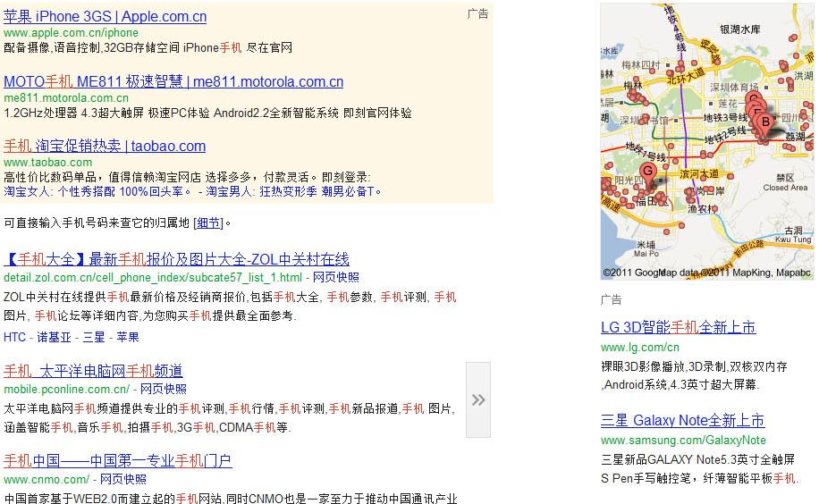The image size is (819, 504).
Task: Click mobile.pconline.com.cn/ URL text
Action: 66,389
